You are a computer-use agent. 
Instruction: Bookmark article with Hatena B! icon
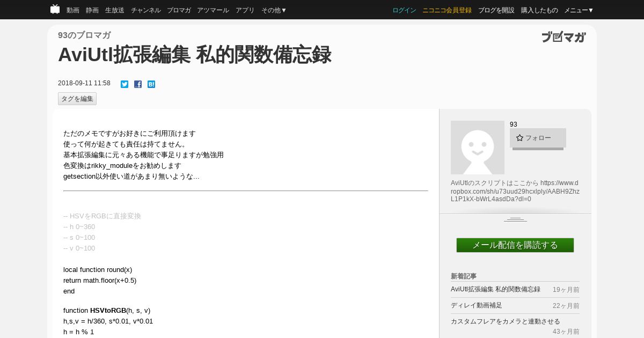pos(151,84)
